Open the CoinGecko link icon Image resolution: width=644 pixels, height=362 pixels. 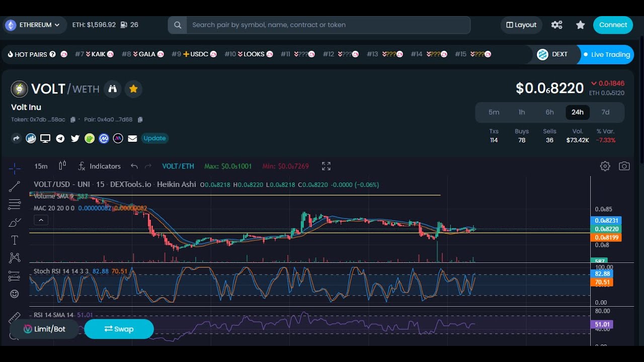(90, 138)
